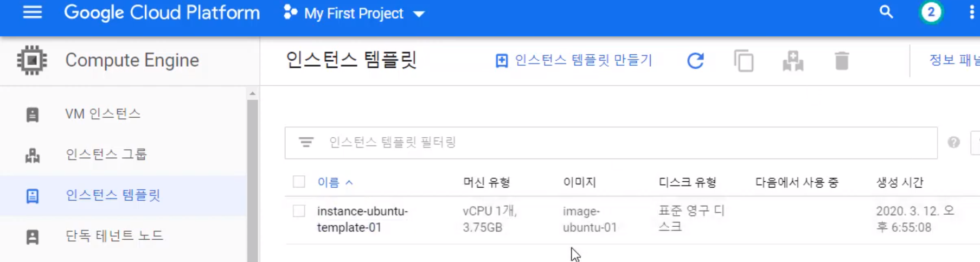
Task: Click the 인스턴스 그룹 sidebar icon
Action: 33,155
